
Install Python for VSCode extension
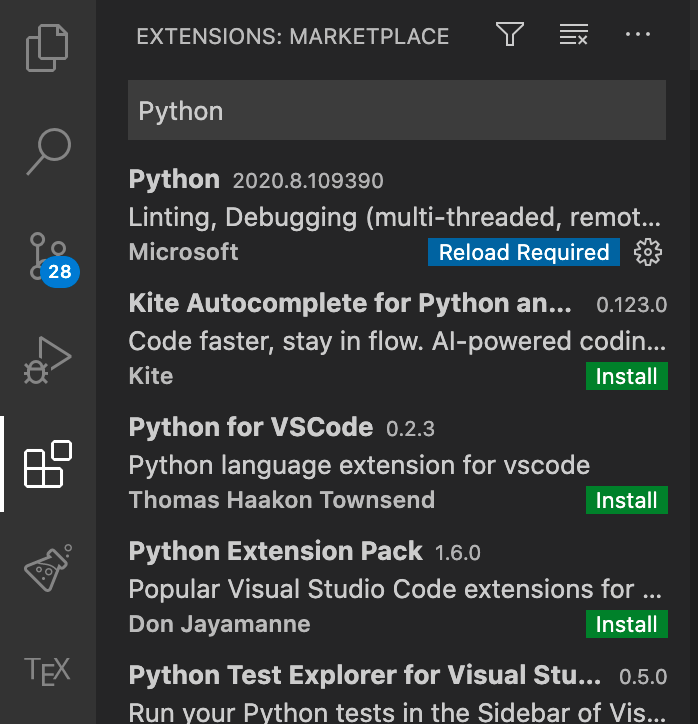626,500
